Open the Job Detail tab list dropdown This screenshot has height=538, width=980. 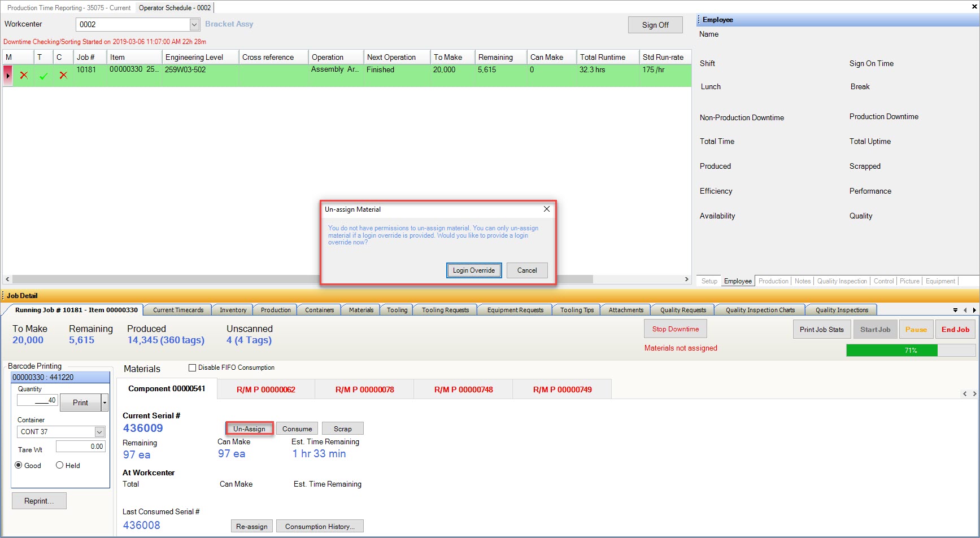955,310
